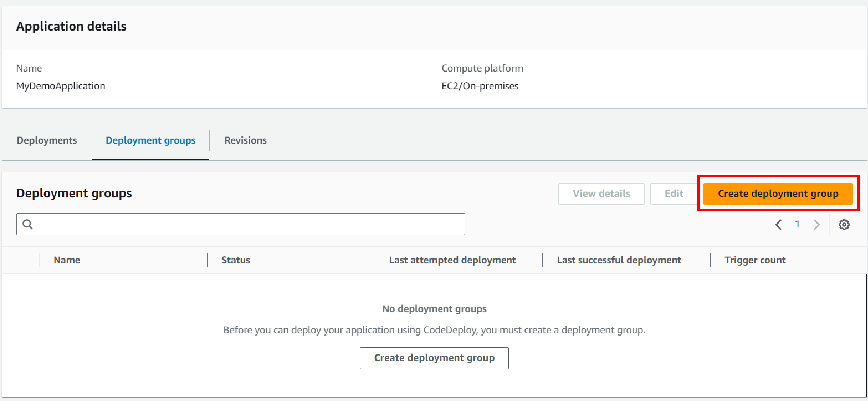Click the Status column header

point(235,260)
